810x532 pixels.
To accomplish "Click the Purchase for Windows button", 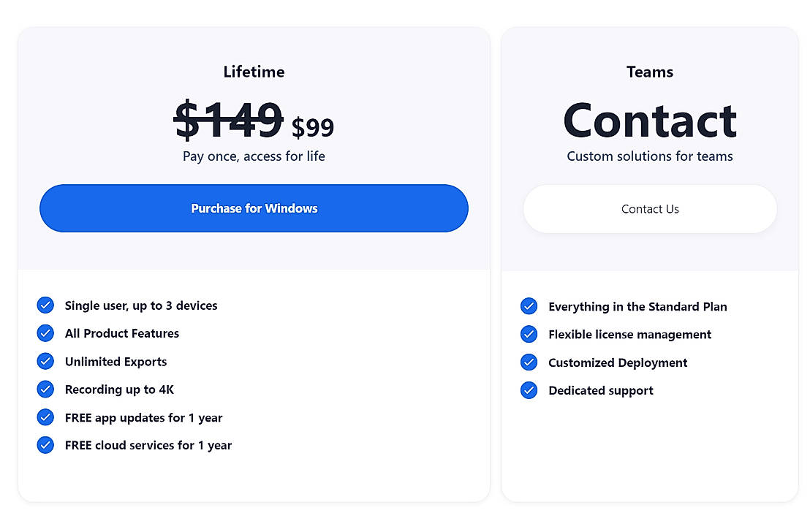I will tap(254, 208).
